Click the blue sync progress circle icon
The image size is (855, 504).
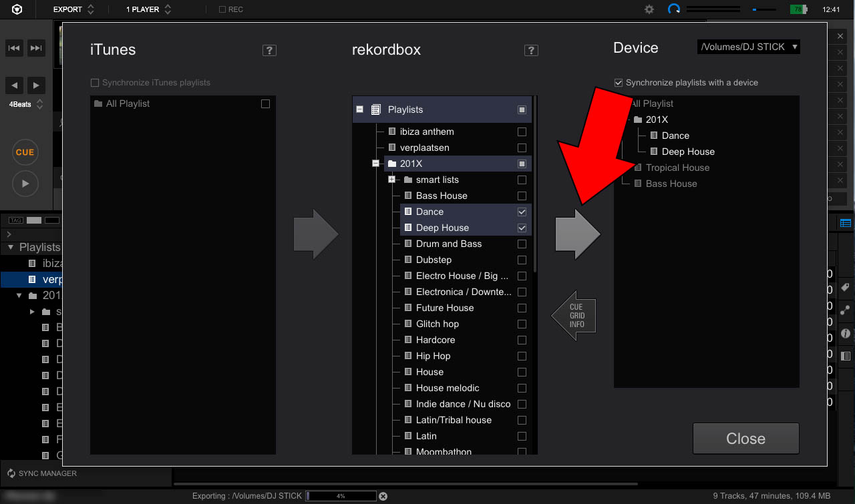674,9
